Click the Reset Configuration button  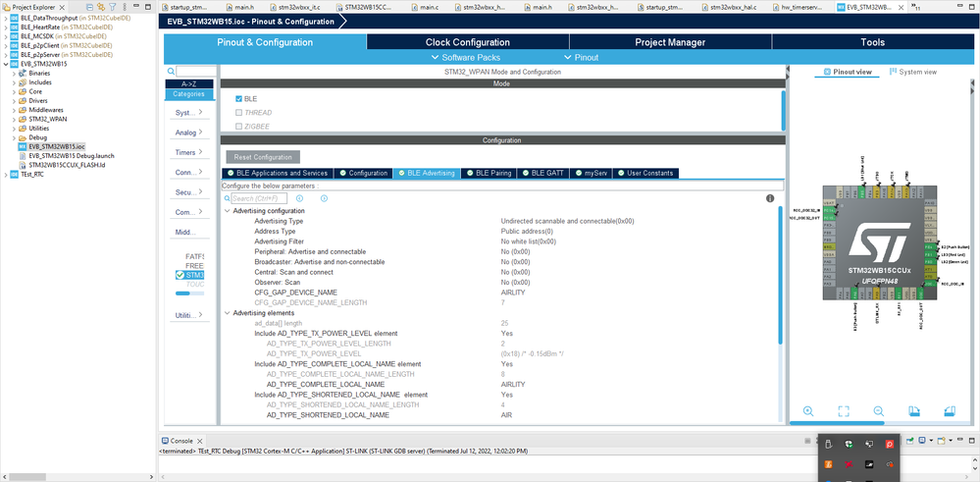coord(263,157)
